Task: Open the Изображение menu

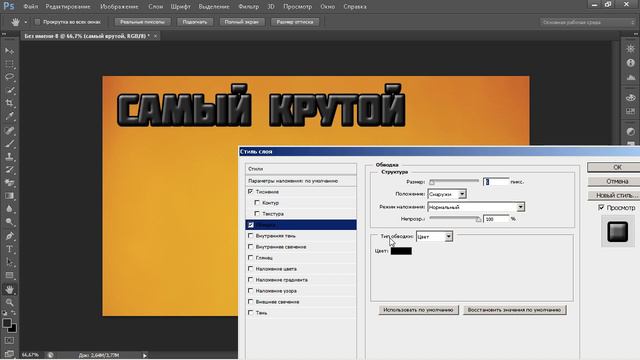Action: pos(119,7)
